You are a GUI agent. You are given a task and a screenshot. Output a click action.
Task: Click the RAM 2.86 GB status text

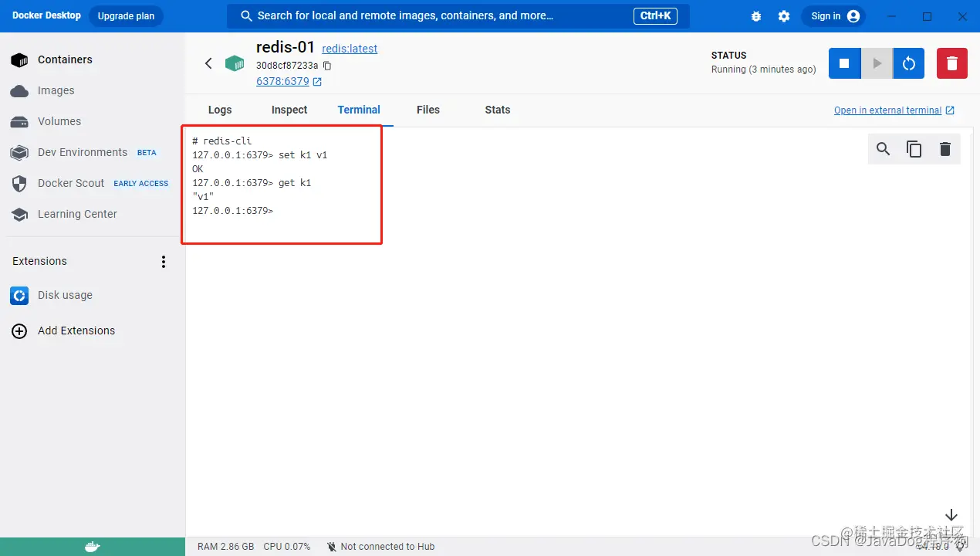point(225,547)
